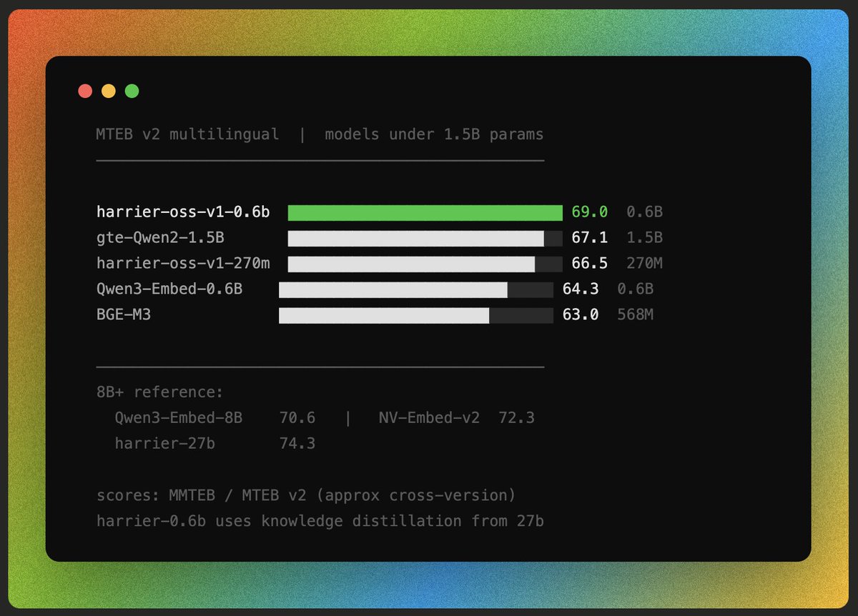Click the reference score 70.6

297,417
